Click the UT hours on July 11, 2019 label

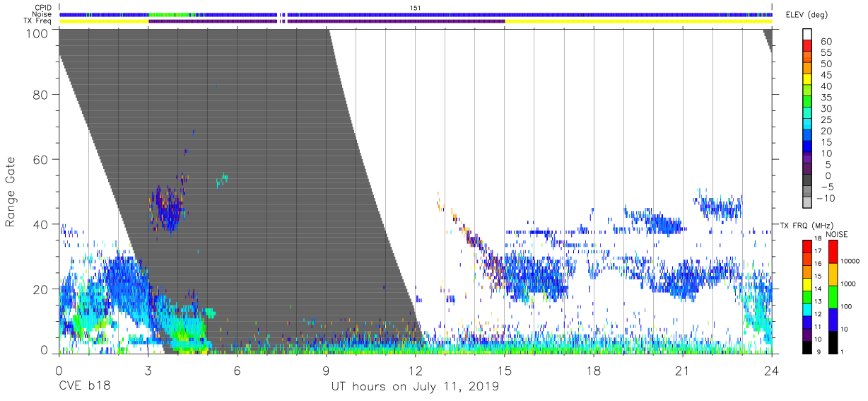415,387
